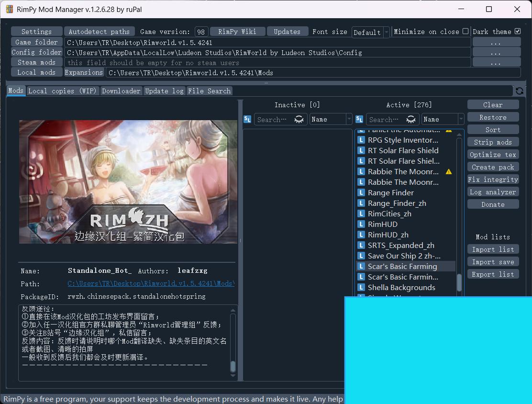Go to the Downloader tab
Screen dimensions: 532x404
pos(121,91)
